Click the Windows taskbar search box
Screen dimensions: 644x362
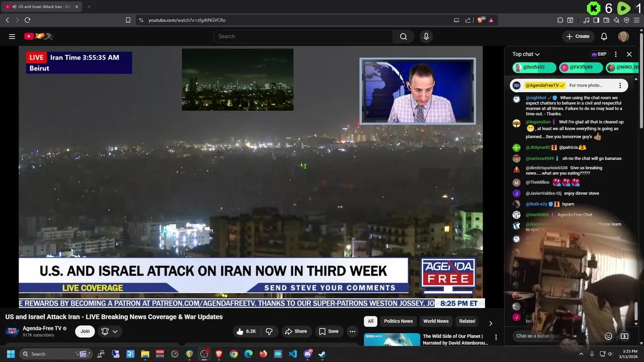click(x=56, y=354)
